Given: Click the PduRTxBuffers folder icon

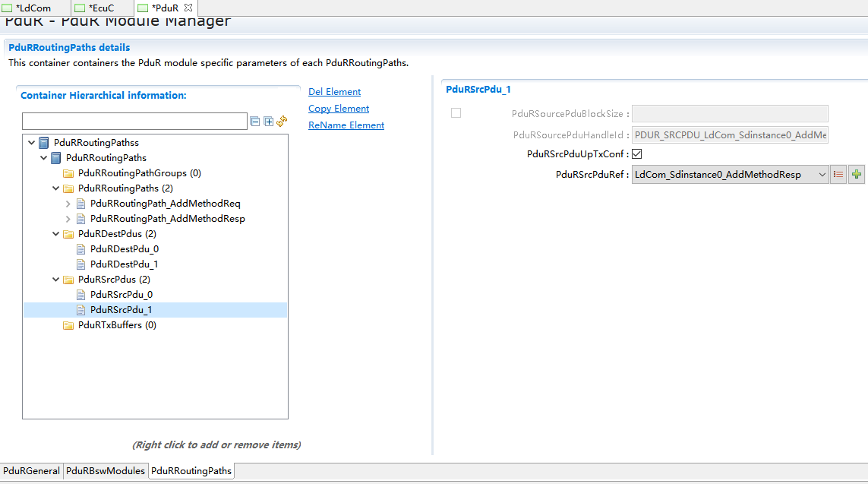Looking at the screenshot, I should pos(68,325).
